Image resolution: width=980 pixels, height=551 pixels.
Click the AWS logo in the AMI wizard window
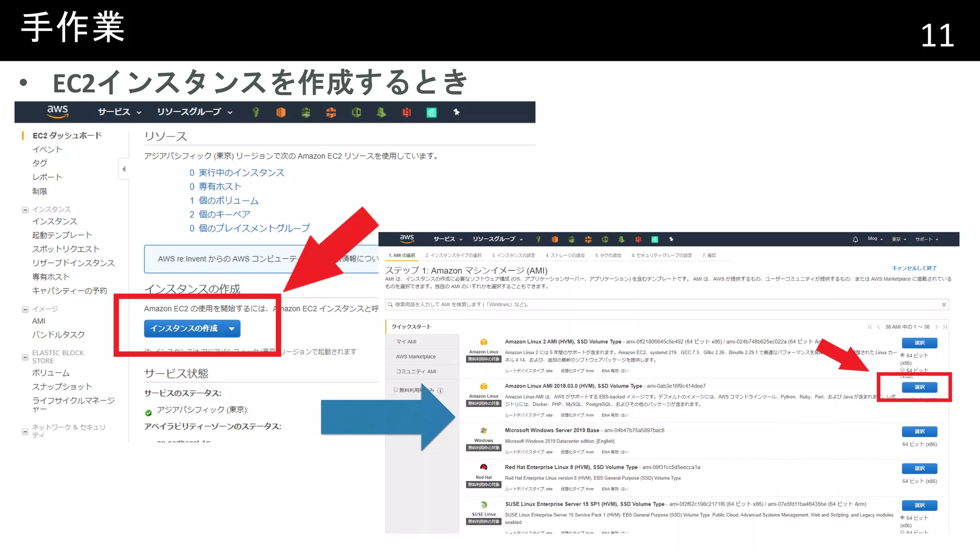pos(407,239)
